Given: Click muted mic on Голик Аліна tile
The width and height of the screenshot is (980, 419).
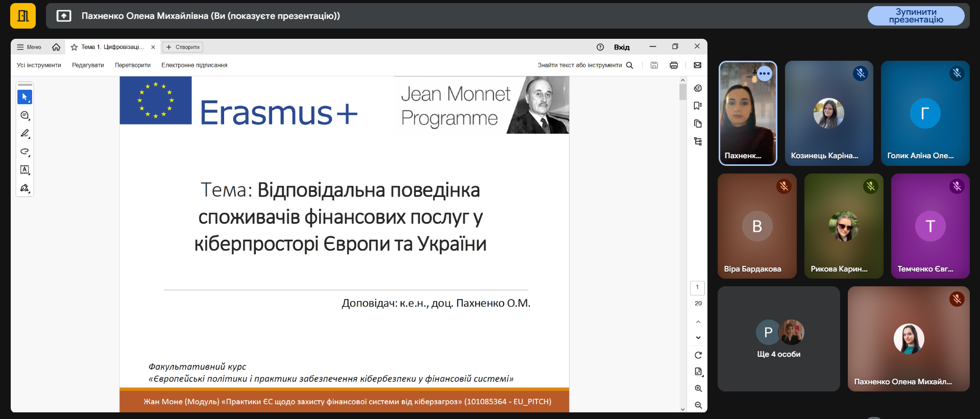Looking at the screenshot, I should point(957,73).
